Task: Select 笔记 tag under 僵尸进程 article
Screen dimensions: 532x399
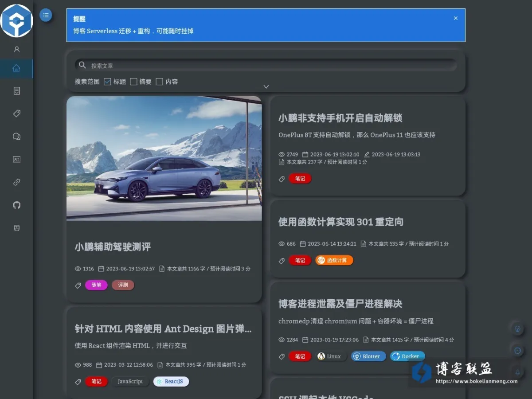Action: point(300,356)
